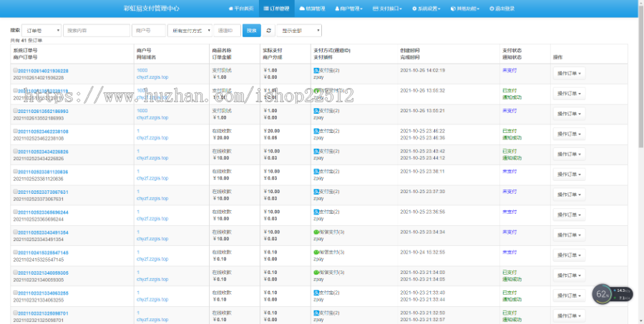Open 操作订单 dropdown for order 2021102523462238108
The height and width of the screenshot is (324, 644).
(569, 134)
